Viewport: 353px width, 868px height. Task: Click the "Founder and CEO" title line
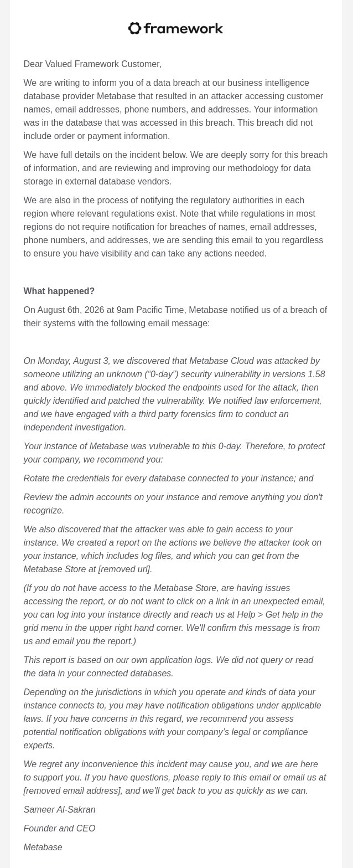[x=59, y=829]
